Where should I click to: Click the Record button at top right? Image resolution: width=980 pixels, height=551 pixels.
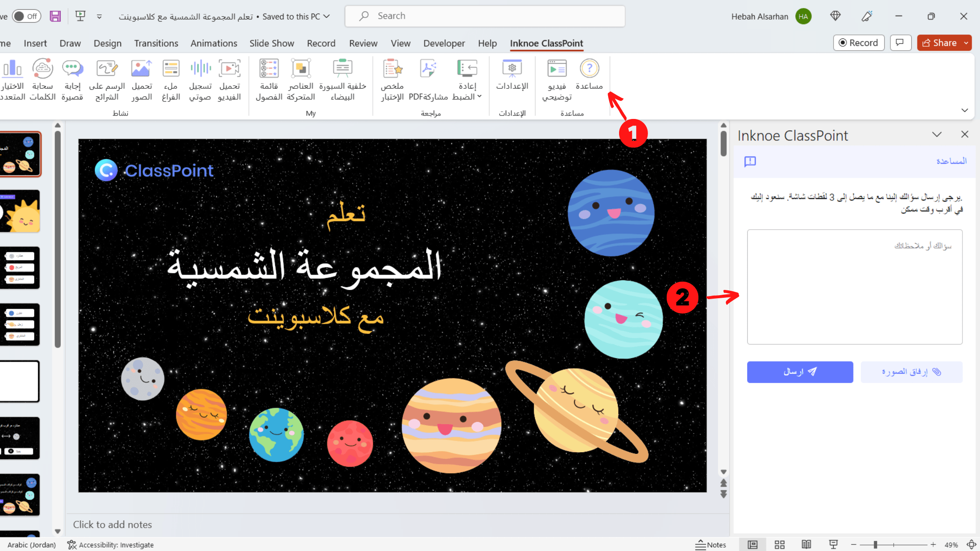tap(859, 43)
